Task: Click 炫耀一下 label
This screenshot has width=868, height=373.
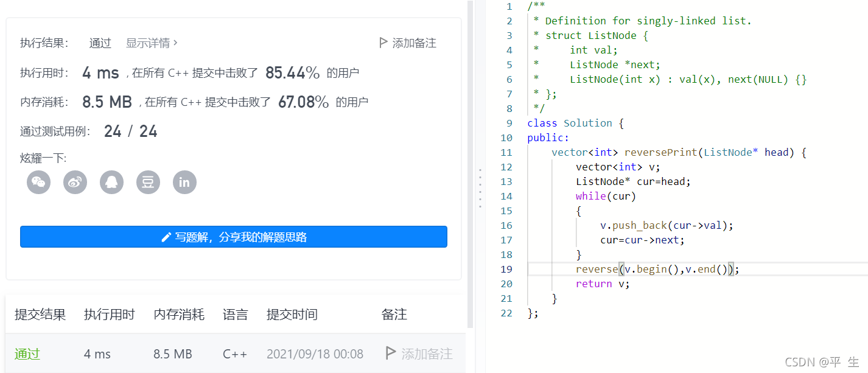Action: (x=43, y=158)
